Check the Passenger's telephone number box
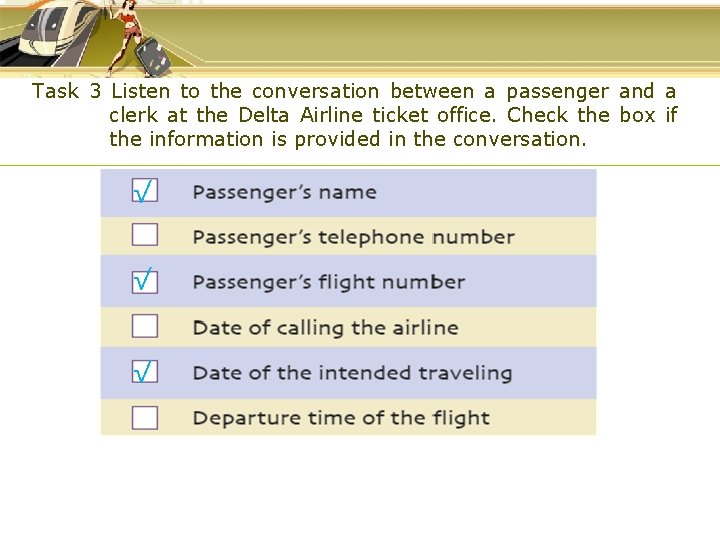Image resolution: width=720 pixels, height=540 pixels. tap(145, 235)
